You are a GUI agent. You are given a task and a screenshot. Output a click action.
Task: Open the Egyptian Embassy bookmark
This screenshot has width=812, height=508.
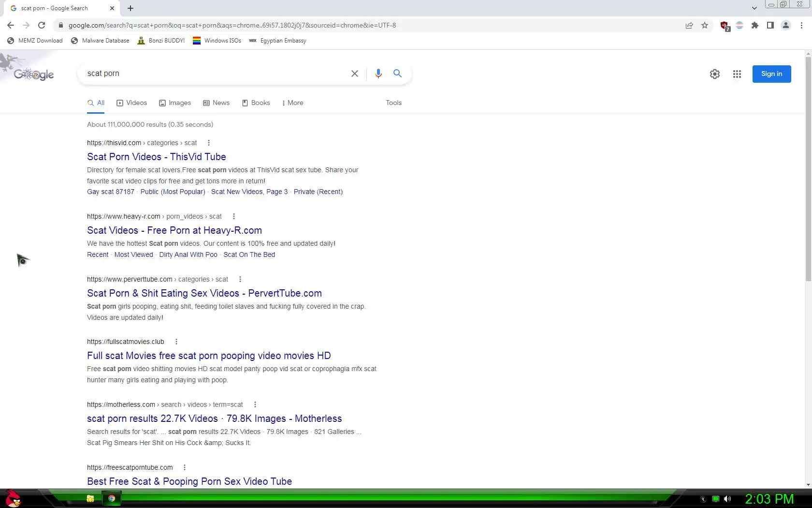click(x=277, y=41)
